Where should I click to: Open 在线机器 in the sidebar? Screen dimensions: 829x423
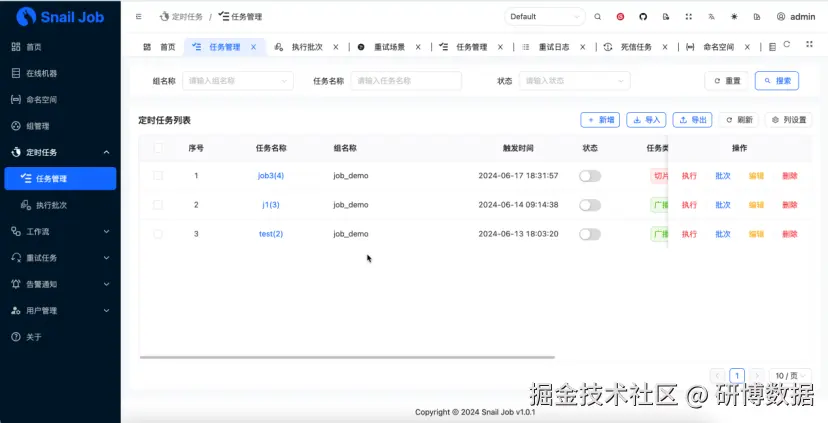click(60, 73)
